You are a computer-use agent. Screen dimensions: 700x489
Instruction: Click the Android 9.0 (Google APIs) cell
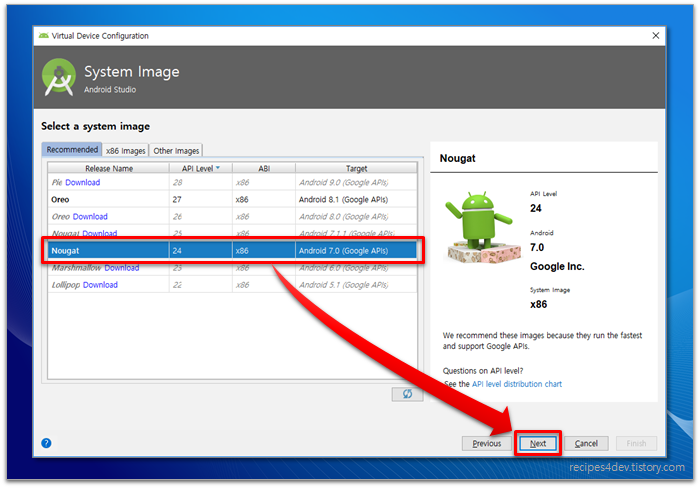pyautogui.click(x=356, y=182)
